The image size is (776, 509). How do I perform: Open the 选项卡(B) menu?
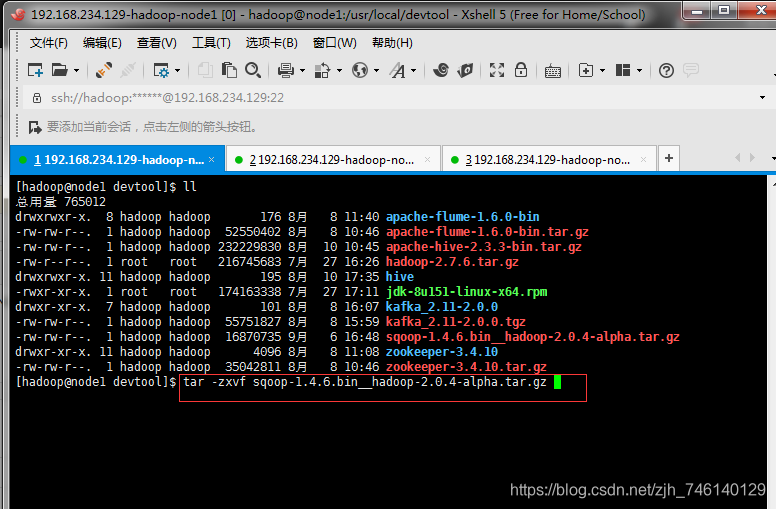tap(272, 43)
